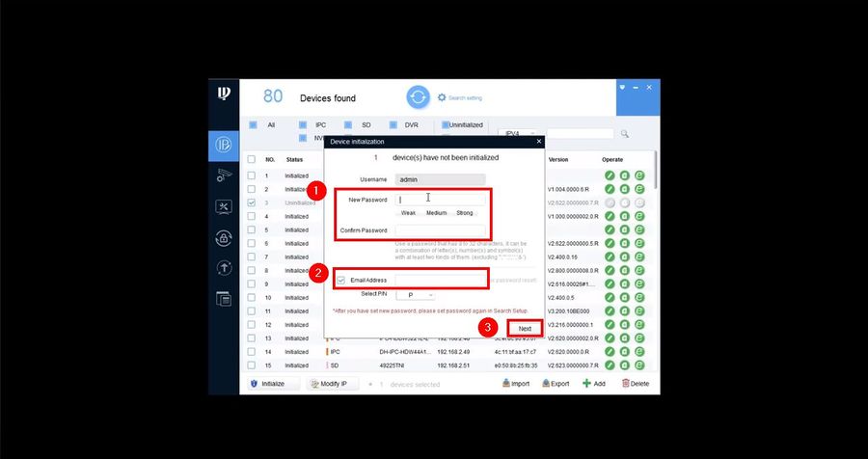
Task: Open web page icon in row 15
Action: click(640, 365)
